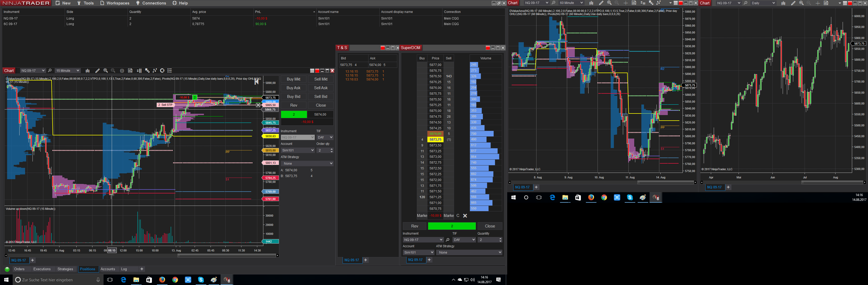Open bar type in 15 Minute chart toolbar
This screenshot has height=285, width=868.
88,71
